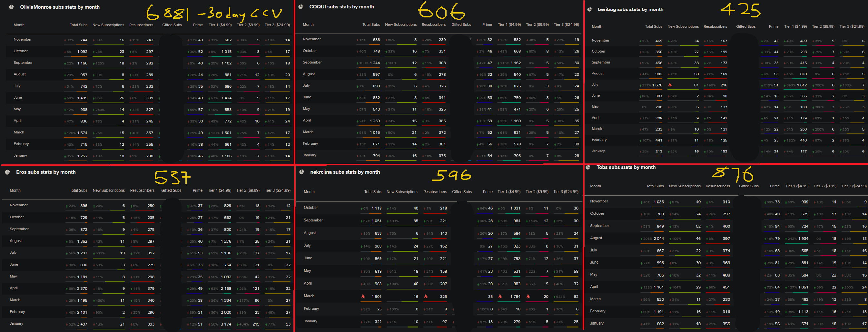Click Tobs February total subs value 1 191

[x=659, y=312]
